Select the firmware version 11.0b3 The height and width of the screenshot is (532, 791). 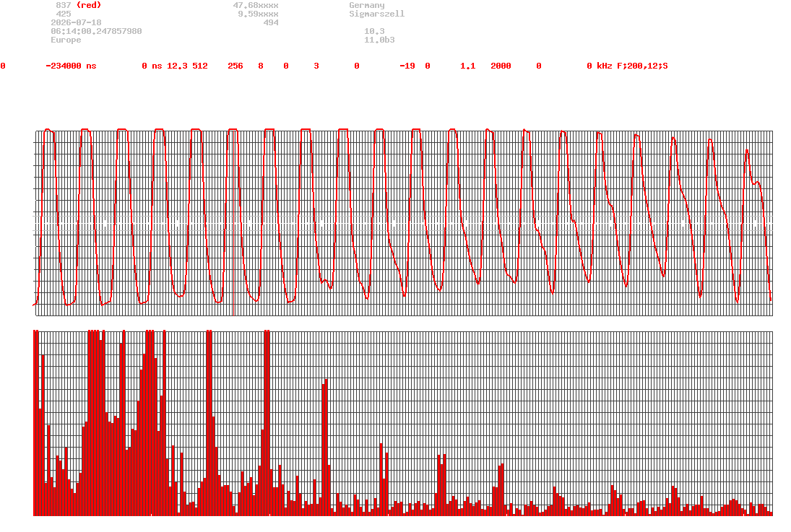tap(379, 40)
